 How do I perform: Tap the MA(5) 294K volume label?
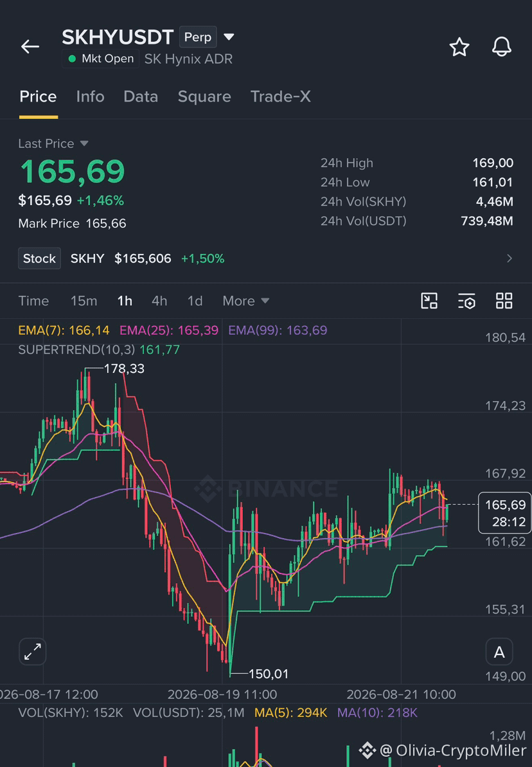coord(290,713)
